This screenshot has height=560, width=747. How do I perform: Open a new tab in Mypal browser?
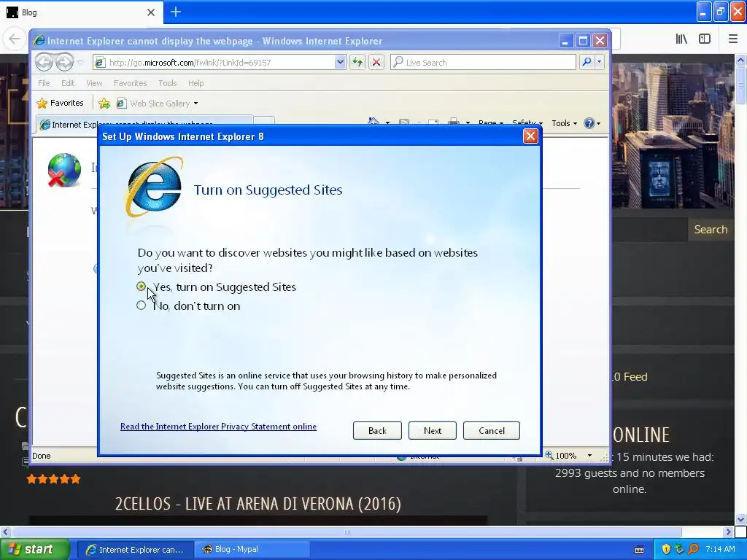click(x=175, y=12)
